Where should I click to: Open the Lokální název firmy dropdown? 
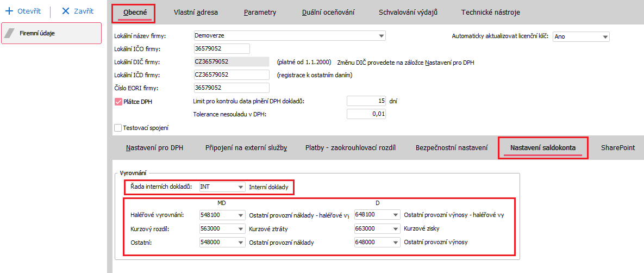point(382,36)
